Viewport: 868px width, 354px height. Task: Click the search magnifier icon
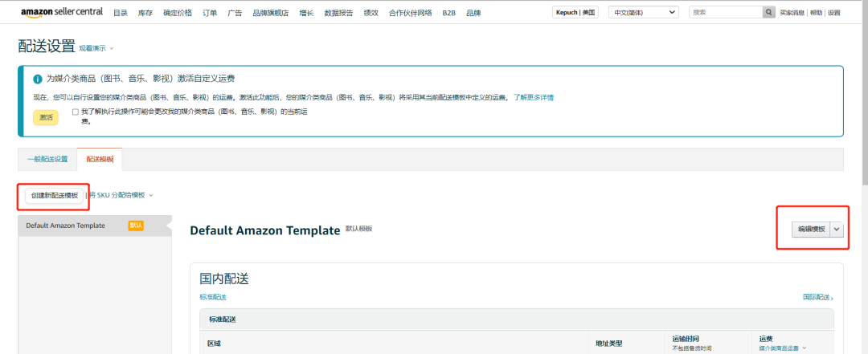(x=769, y=12)
